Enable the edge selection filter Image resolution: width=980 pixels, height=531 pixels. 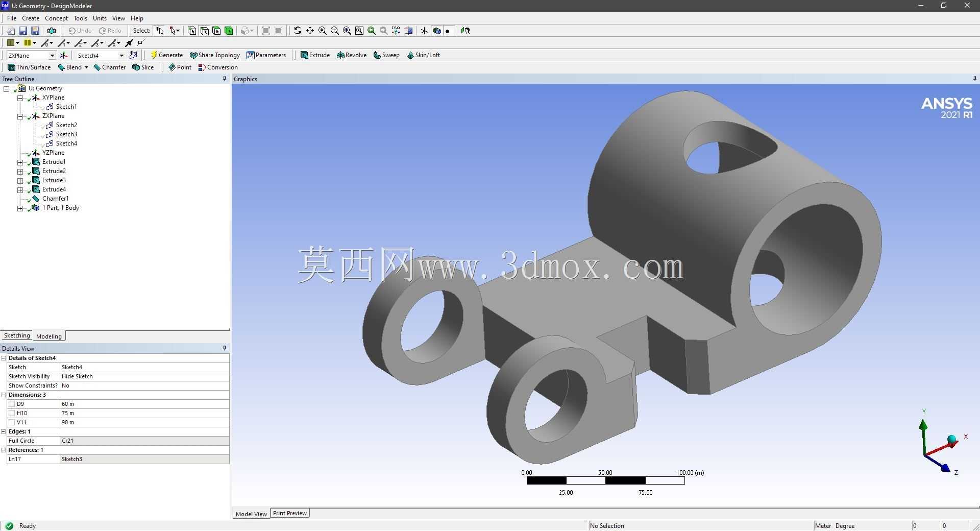point(204,31)
